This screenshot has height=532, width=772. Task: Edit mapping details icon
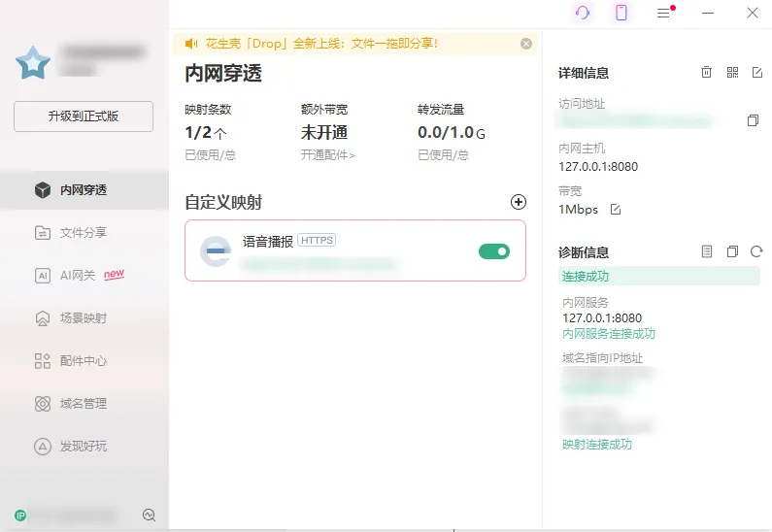(x=757, y=73)
